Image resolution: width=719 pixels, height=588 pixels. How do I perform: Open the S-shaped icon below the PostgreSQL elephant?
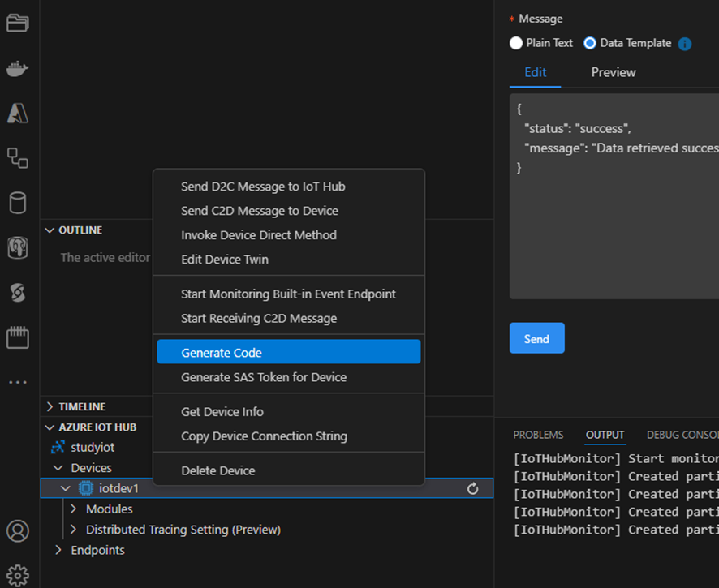pyautogui.click(x=17, y=293)
